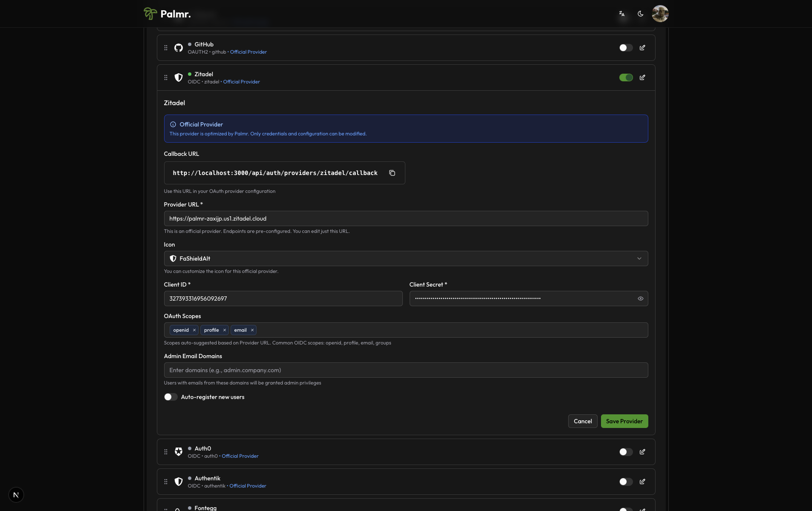Viewport: 812px width, 511px height.
Task: Disable the Zitadel provider switch
Action: pos(626,78)
